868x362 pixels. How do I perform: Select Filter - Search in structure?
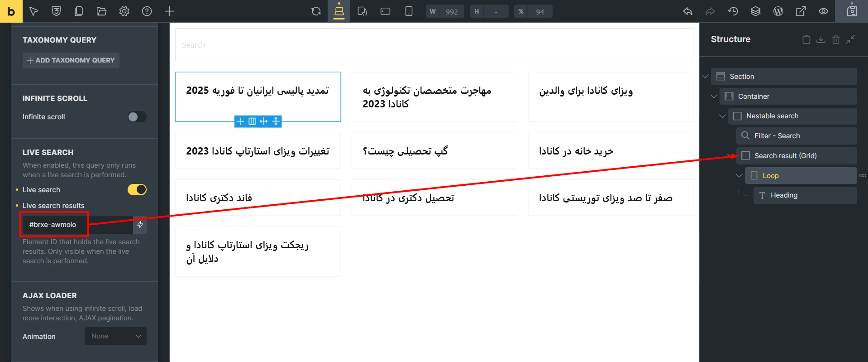796,136
